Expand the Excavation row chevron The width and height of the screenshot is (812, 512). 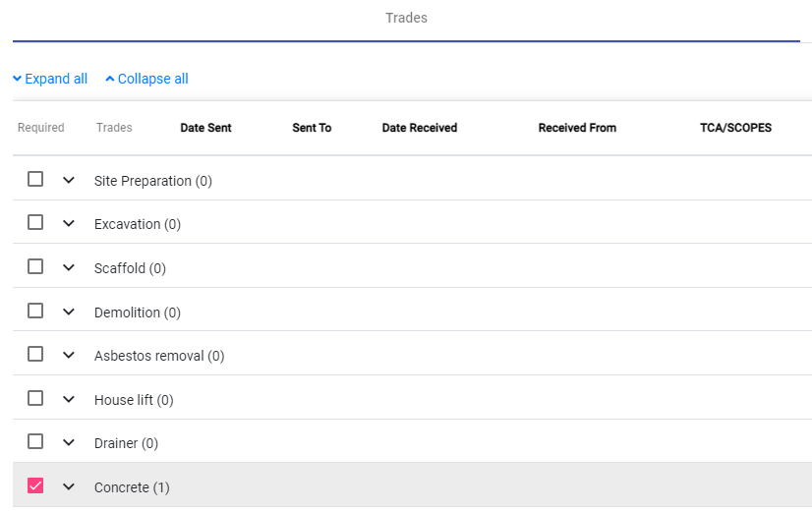click(x=69, y=223)
